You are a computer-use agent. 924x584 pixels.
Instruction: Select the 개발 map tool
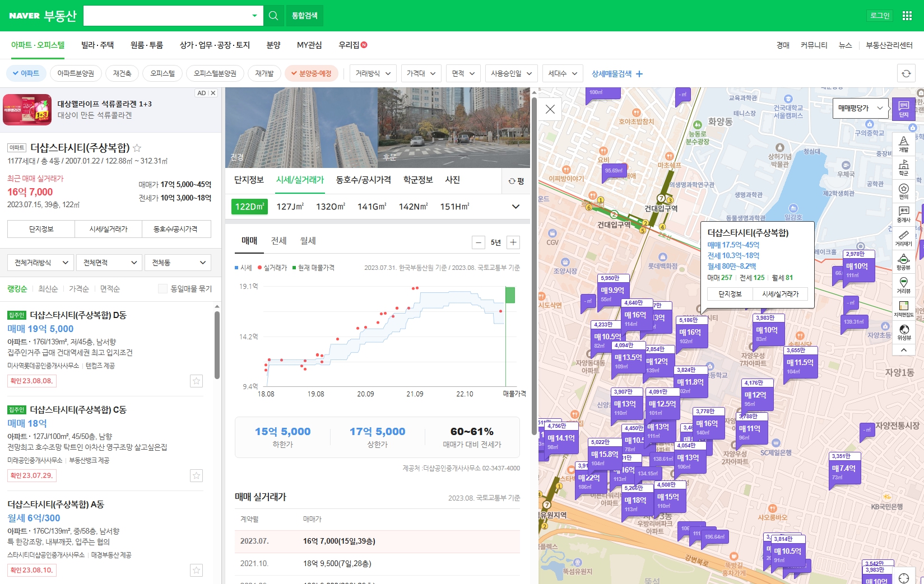[904, 143]
